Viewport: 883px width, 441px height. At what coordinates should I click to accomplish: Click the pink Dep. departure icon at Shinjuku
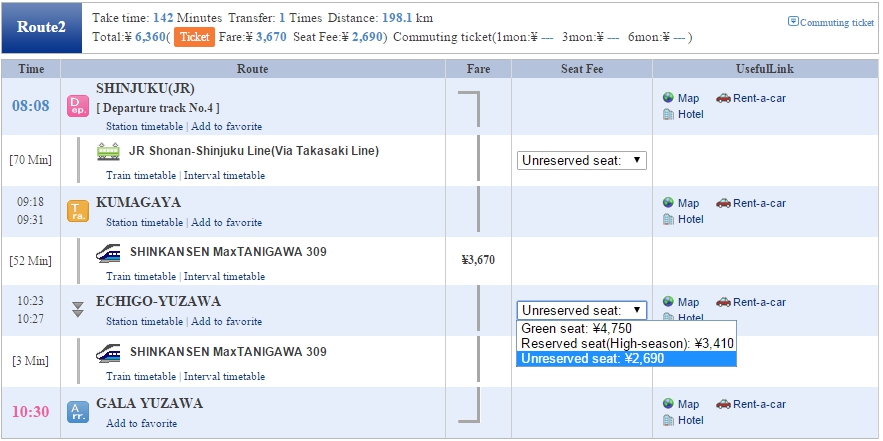(78, 106)
